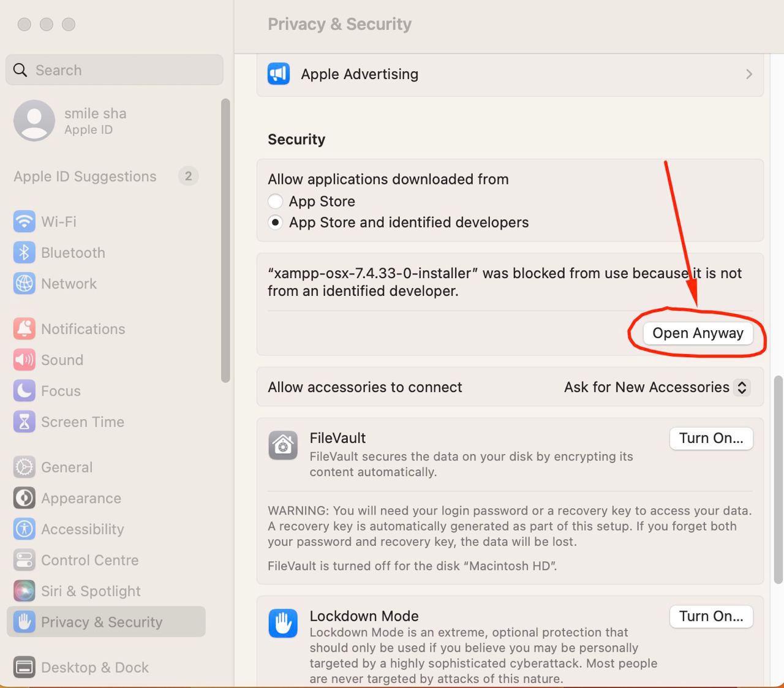Click the "FileVault is turned off" status text
Screen dimensions: 784x688
pyautogui.click(x=412, y=566)
